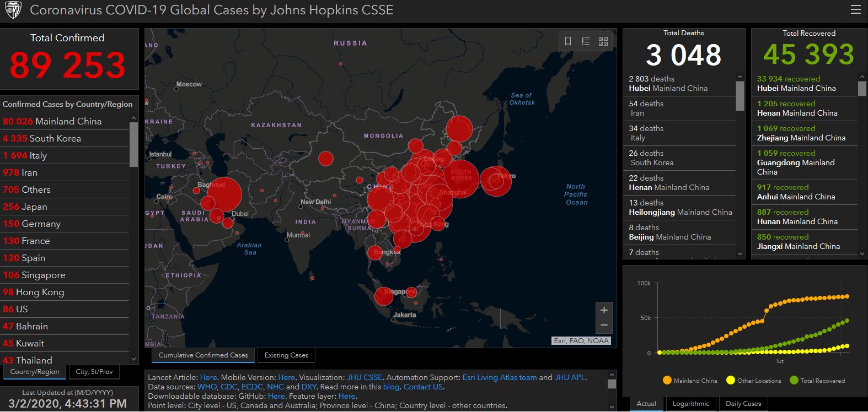The image size is (868, 412).
Task: Click the Total Deaths list scrollbar thumb
Action: (740, 96)
